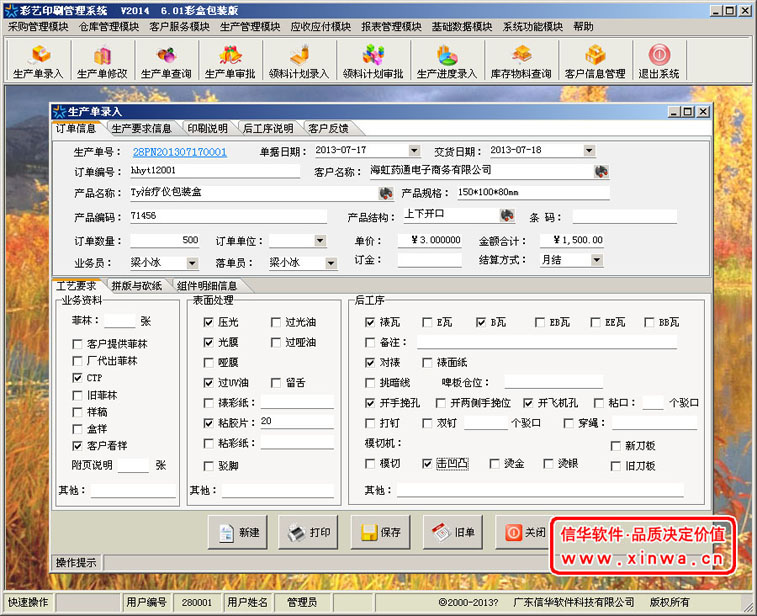
Task: Open 客户信息管理 toolbar icon
Action: (595, 61)
